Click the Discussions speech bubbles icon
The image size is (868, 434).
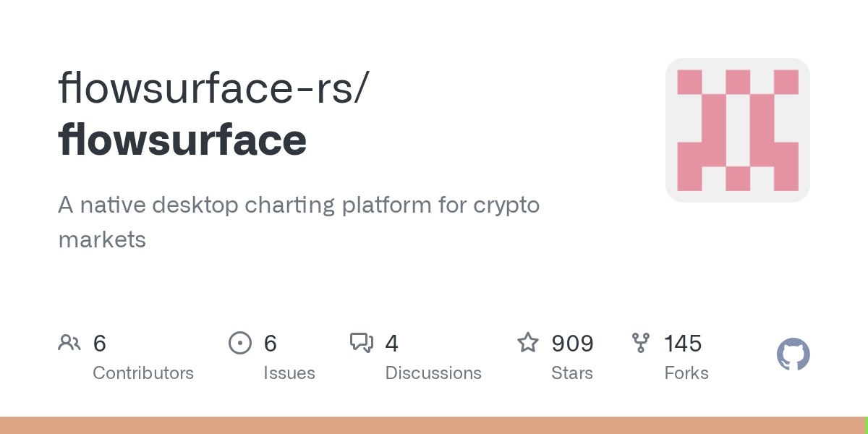362,342
